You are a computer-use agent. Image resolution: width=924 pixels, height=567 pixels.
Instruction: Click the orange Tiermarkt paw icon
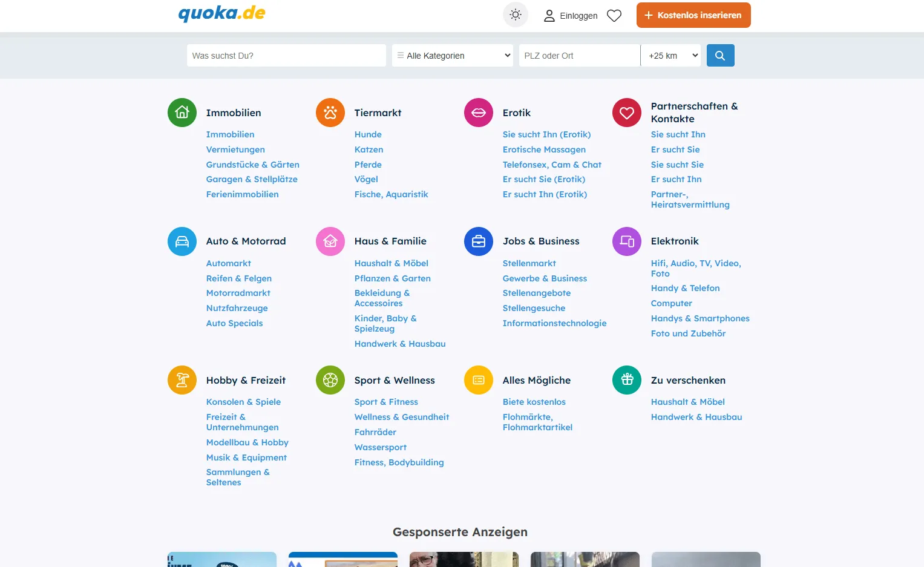coord(330,113)
